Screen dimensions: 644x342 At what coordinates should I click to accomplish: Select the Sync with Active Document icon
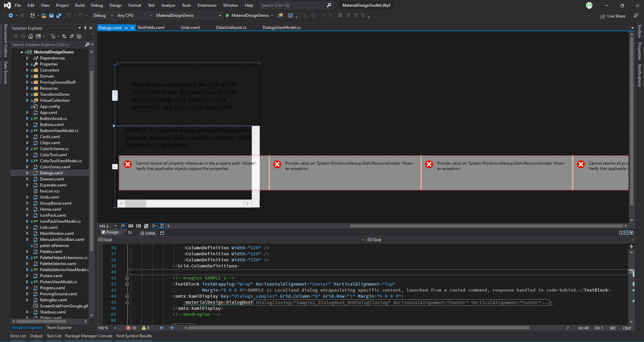tap(64, 36)
